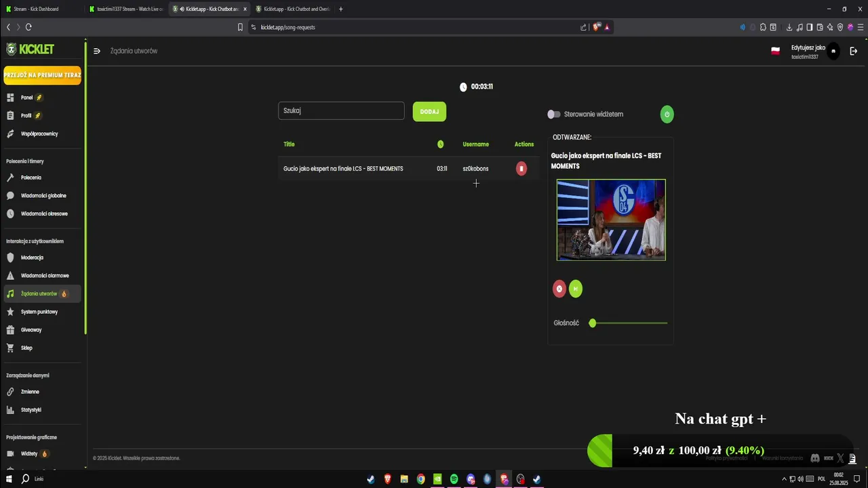Click the Przejdź na Premium Teraz button
The image size is (868, 488).
[x=42, y=75]
